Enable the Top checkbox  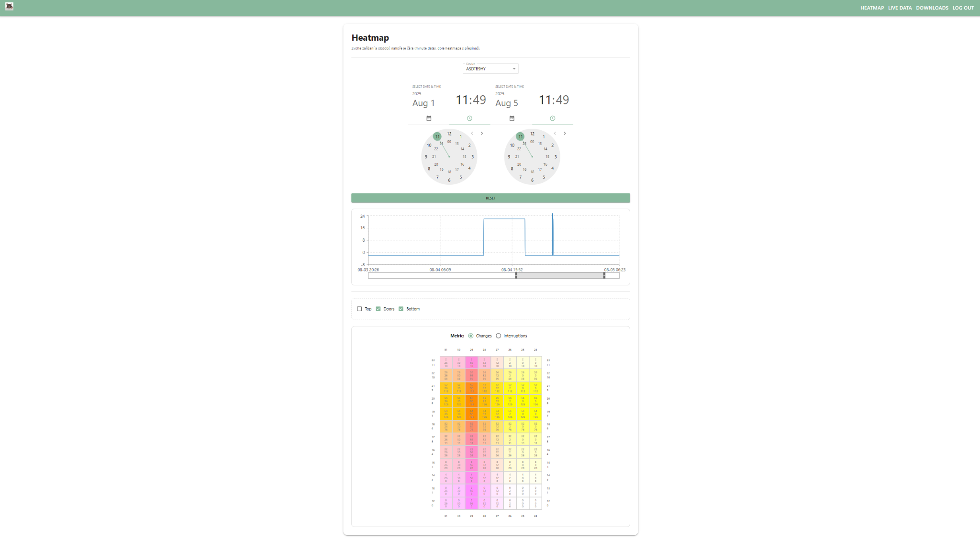359,309
